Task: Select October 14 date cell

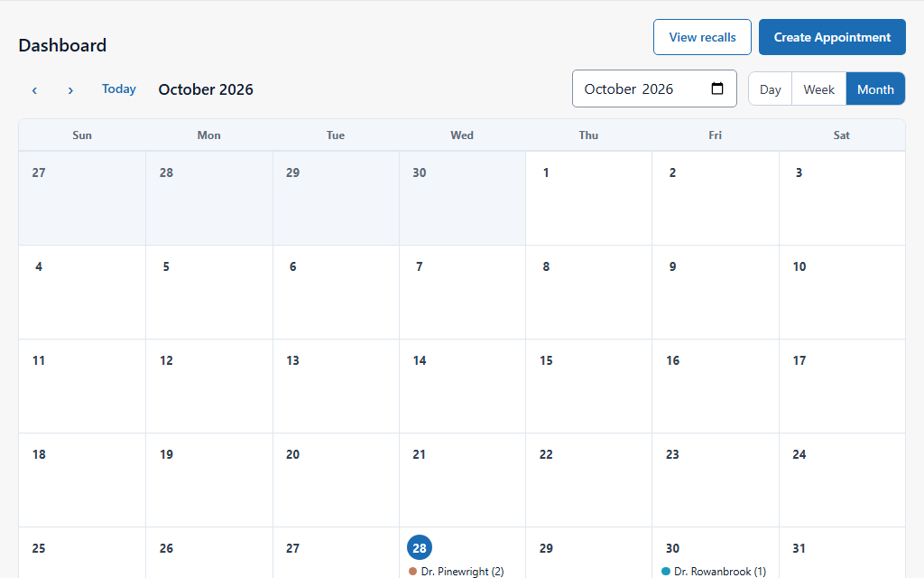Action: coord(462,386)
